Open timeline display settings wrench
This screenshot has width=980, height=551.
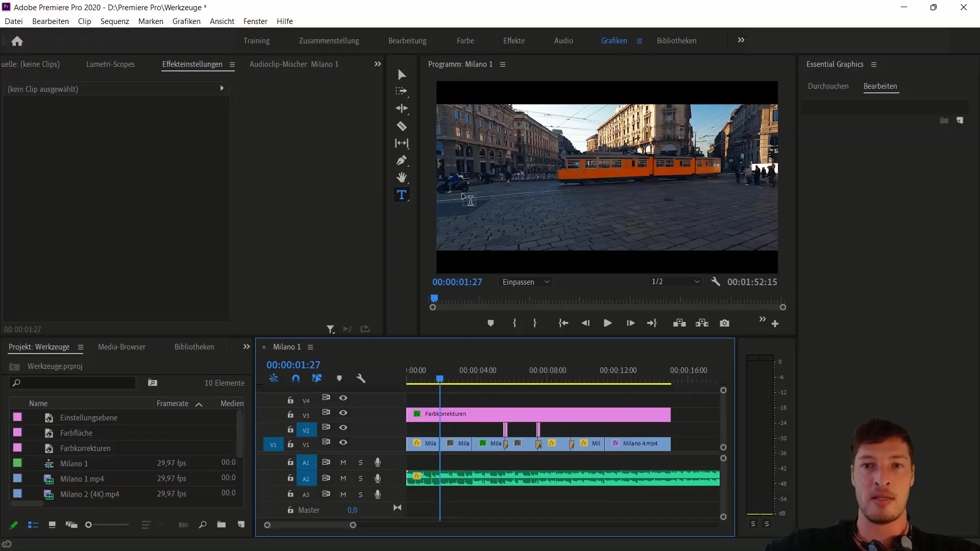point(361,379)
